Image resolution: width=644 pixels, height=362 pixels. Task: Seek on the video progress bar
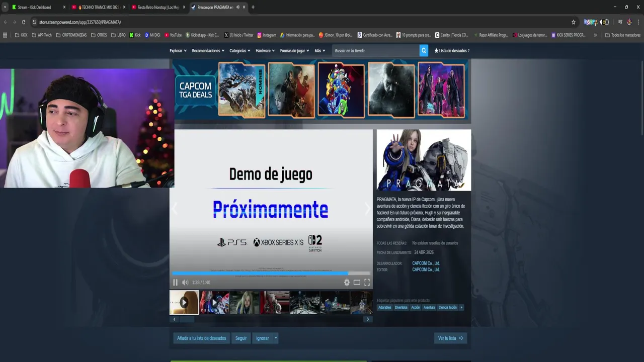pyautogui.click(x=271, y=274)
